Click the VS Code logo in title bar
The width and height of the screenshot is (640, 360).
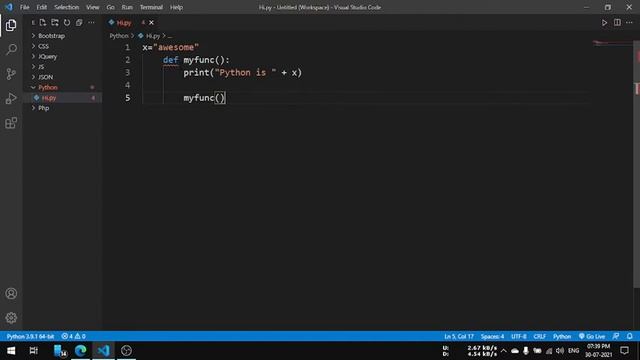(x=9, y=7)
